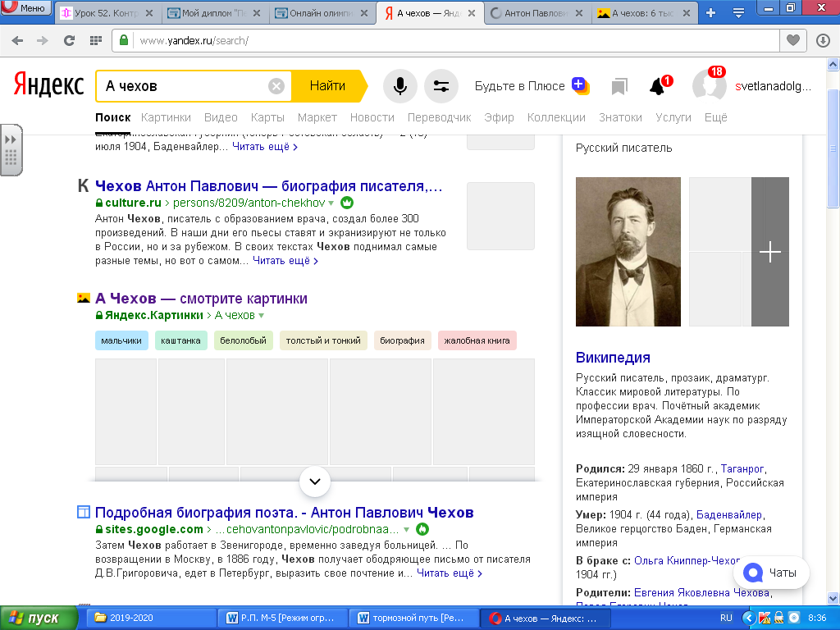Clear the search query with X icon
The width and height of the screenshot is (840, 630).
(276, 86)
